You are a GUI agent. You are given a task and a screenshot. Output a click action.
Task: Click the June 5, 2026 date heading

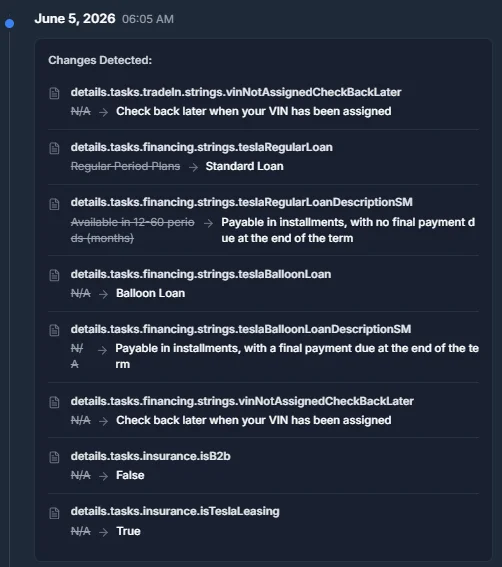(x=75, y=18)
